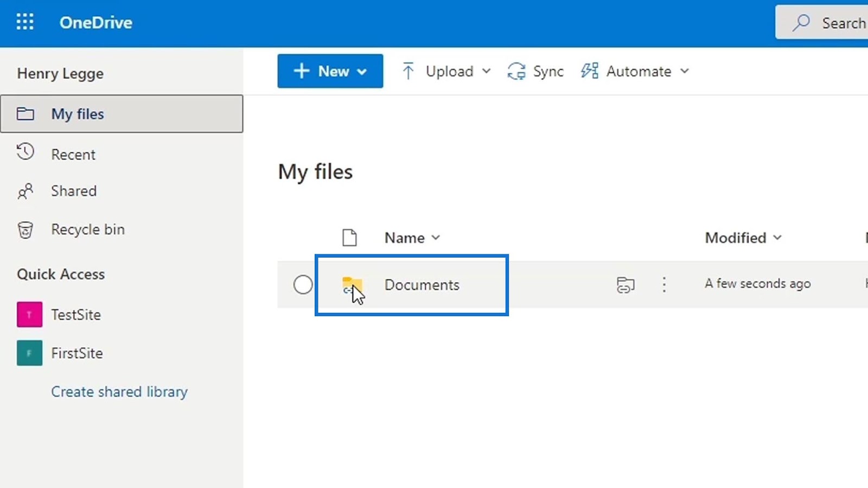868x488 pixels.
Task: Click the search magnifier icon
Action: [x=801, y=23]
